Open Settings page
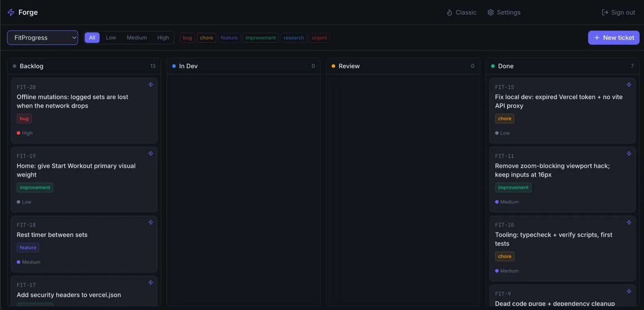This screenshot has height=310, width=644. coord(504,12)
